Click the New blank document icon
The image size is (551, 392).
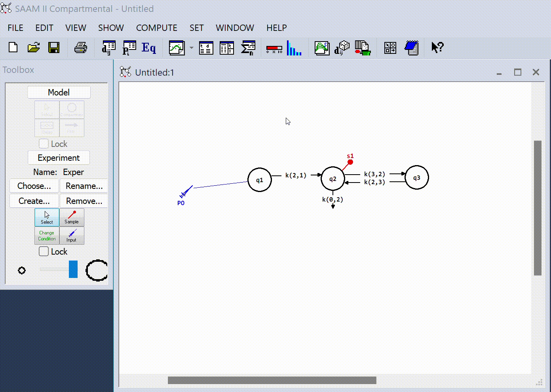(x=13, y=48)
